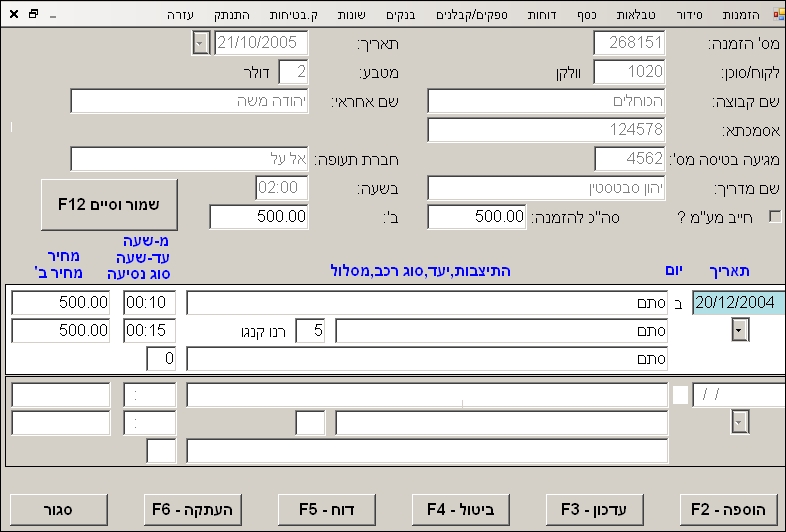
Task: Click the empty price field in second row
Action: pyautogui.click(x=61, y=395)
